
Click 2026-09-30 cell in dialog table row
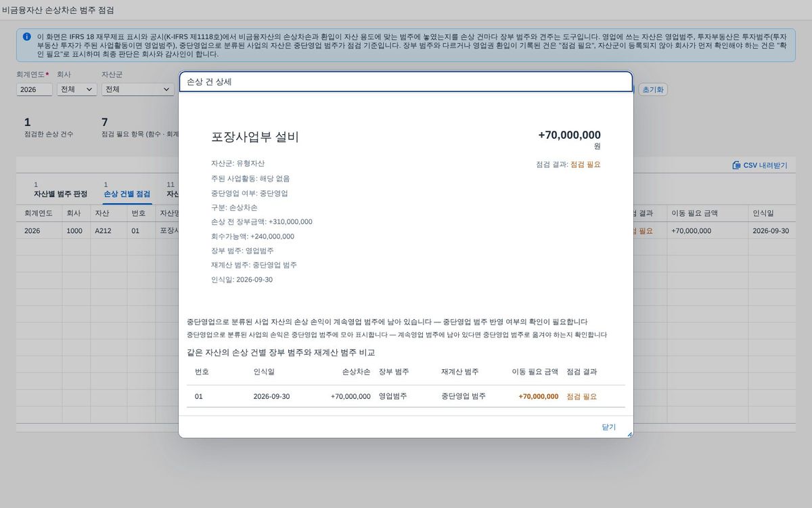coord(271,396)
